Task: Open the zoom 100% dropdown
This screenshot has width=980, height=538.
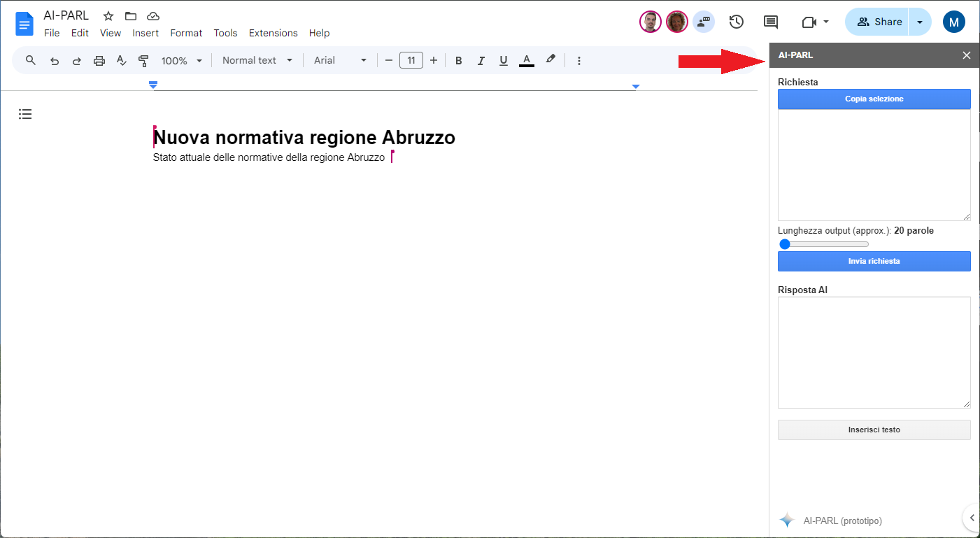Action: 181,61
